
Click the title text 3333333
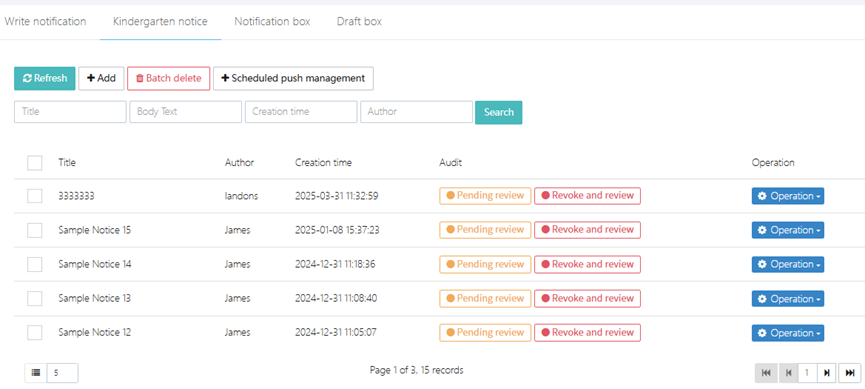[x=76, y=196]
